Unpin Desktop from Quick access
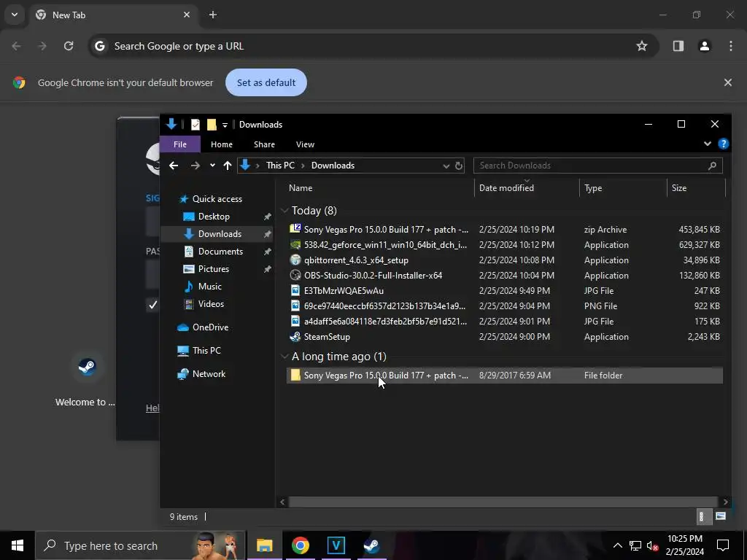The height and width of the screenshot is (560, 747). pyautogui.click(x=267, y=217)
